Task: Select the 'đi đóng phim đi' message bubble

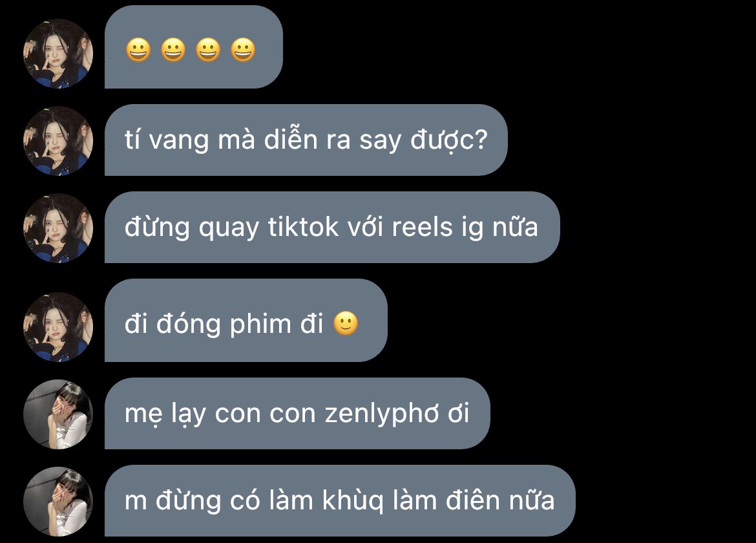Action: [246, 320]
